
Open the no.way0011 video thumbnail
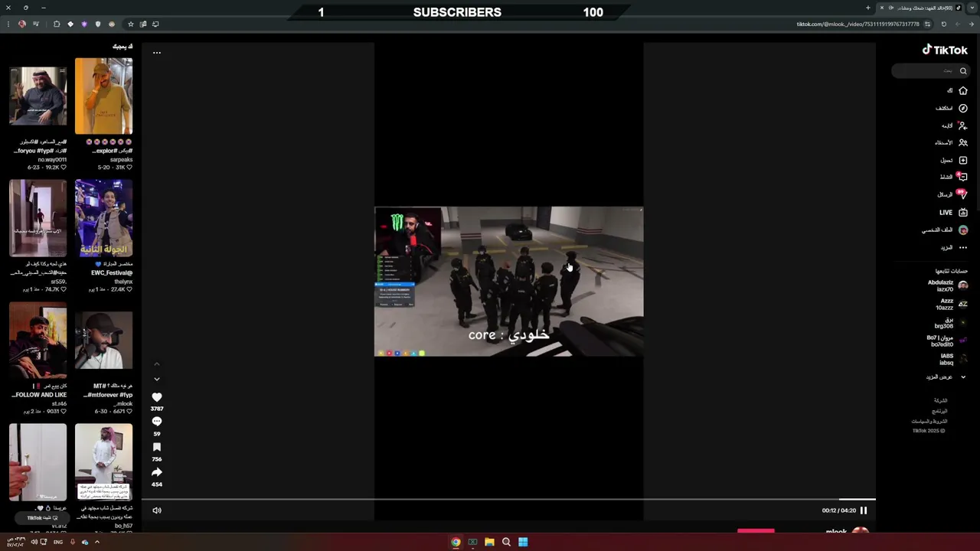pyautogui.click(x=38, y=96)
